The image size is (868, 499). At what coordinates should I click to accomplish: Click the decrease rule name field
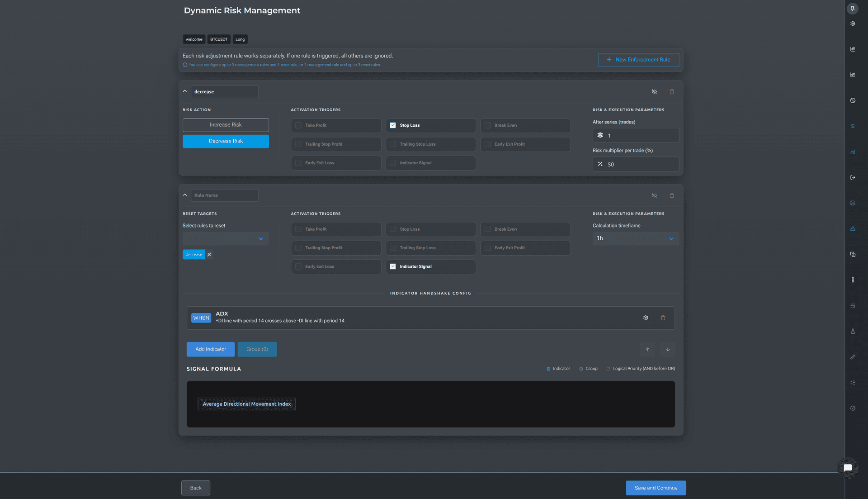pos(225,92)
